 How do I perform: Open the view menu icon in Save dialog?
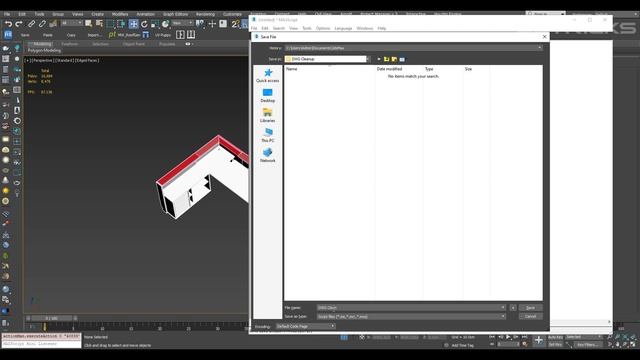pyautogui.click(x=402, y=59)
